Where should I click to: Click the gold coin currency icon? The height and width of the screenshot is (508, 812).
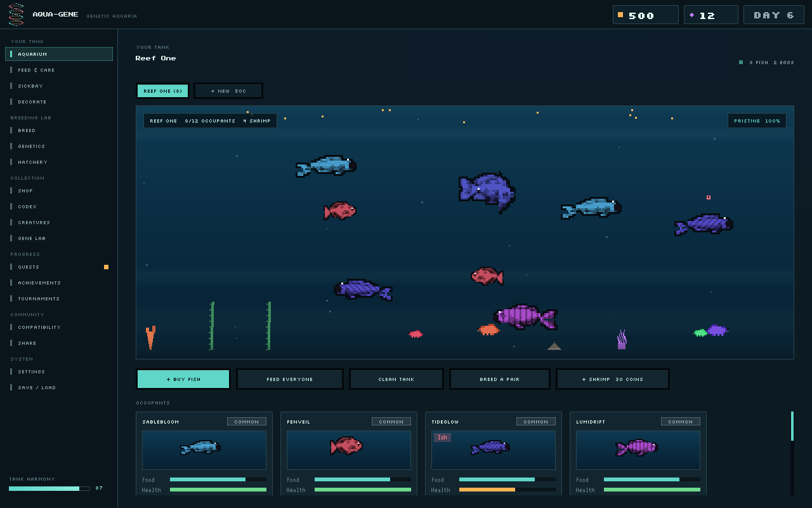pos(620,15)
